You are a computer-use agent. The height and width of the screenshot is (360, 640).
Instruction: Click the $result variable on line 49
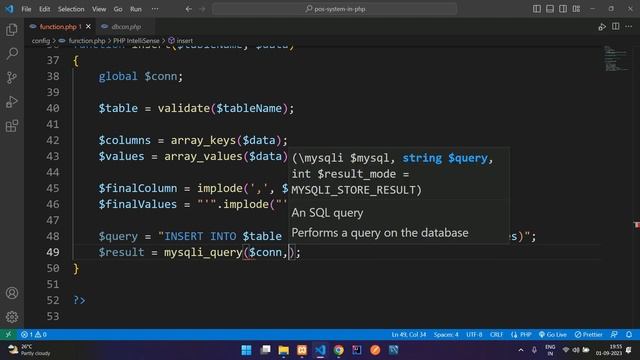(121, 252)
